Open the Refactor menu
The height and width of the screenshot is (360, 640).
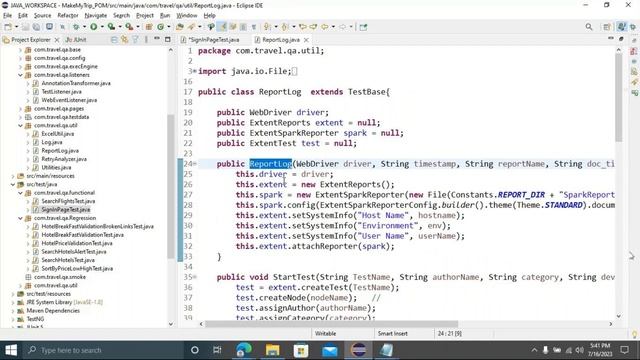[68, 16]
